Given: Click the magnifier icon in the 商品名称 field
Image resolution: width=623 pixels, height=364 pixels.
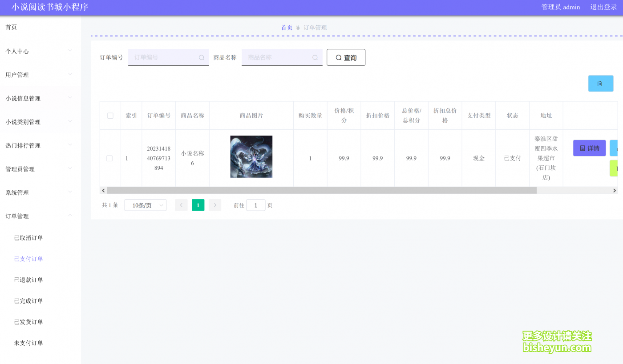Looking at the screenshot, I should [315, 57].
